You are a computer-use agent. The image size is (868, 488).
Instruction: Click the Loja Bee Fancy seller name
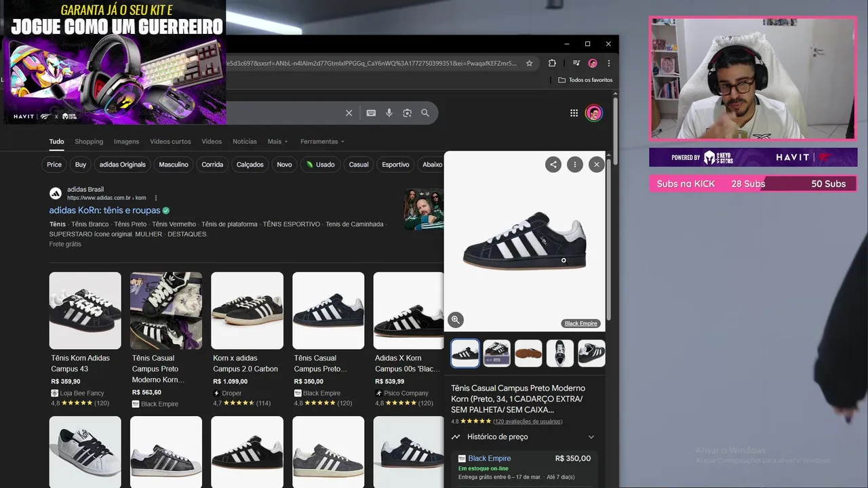[82, 393]
